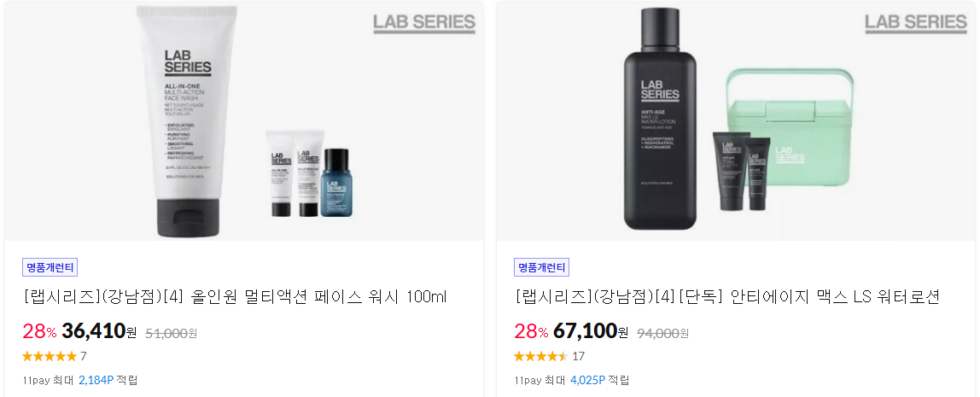Click the star rating on water lotion

click(x=541, y=356)
